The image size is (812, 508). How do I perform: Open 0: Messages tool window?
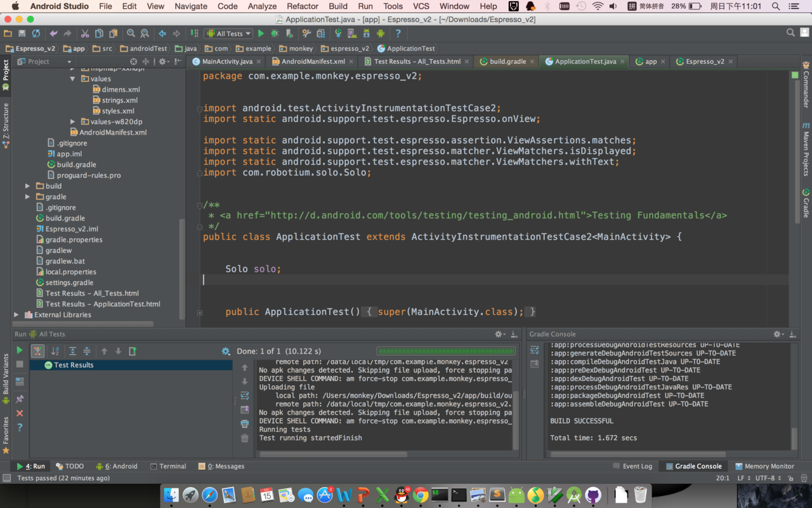pos(221,466)
